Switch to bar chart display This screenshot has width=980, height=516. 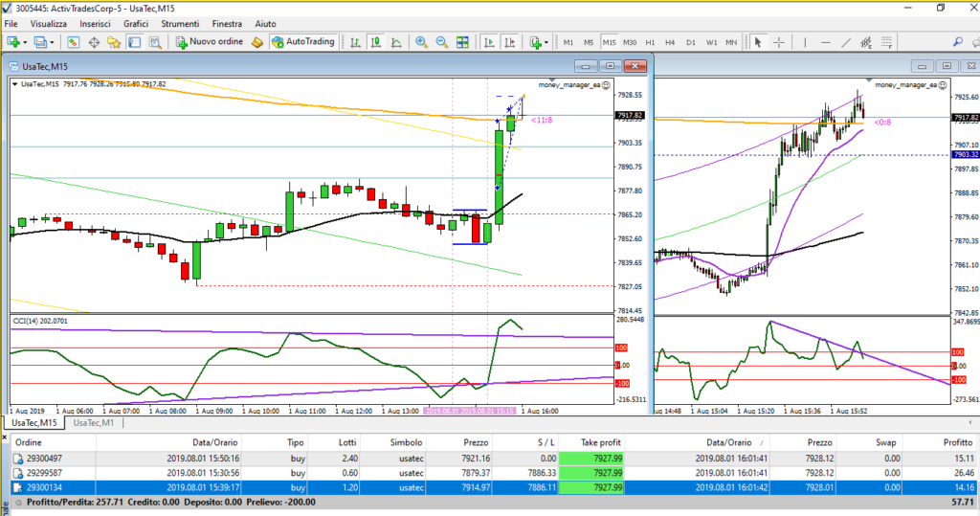[x=355, y=42]
